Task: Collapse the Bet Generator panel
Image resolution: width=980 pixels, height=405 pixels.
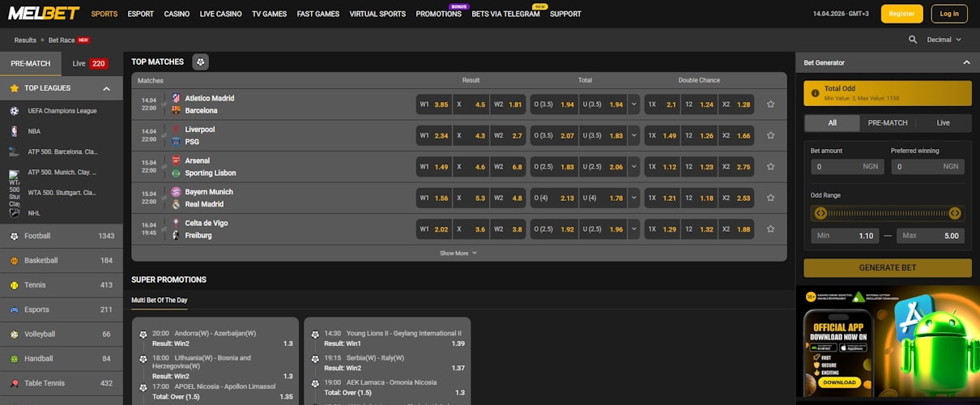Action: (x=965, y=62)
